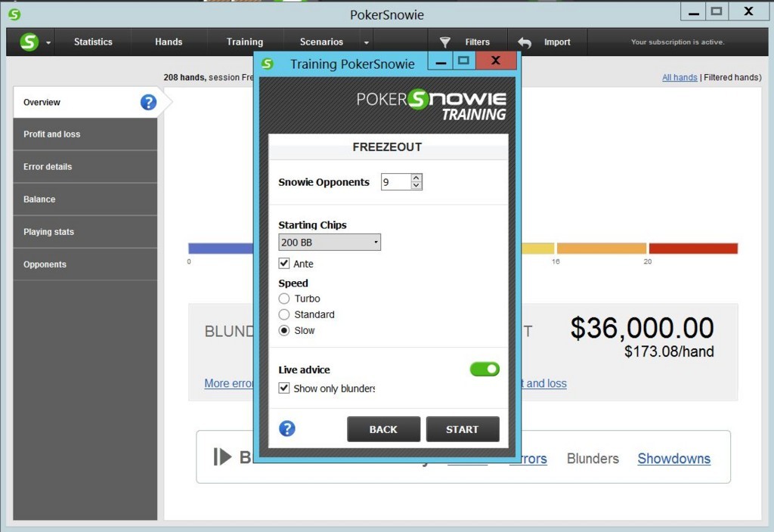Select the Standard speed option
The height and width of the screenshot is (532, 774).
pos(284,314)
